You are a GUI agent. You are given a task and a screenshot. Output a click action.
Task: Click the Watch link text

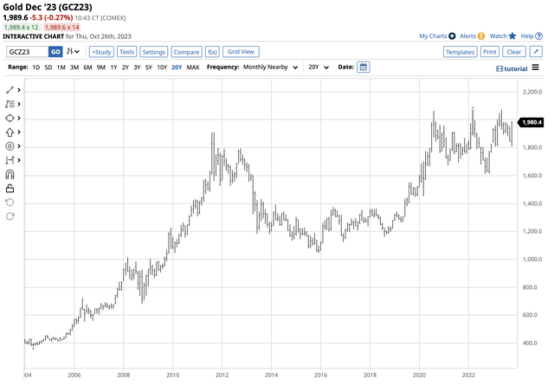tap(499, 36)
